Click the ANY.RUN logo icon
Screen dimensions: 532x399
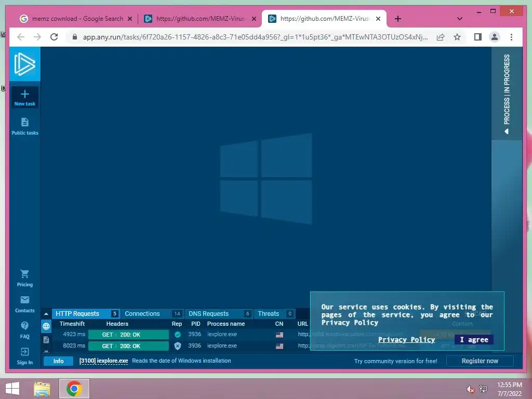point(25,64)
